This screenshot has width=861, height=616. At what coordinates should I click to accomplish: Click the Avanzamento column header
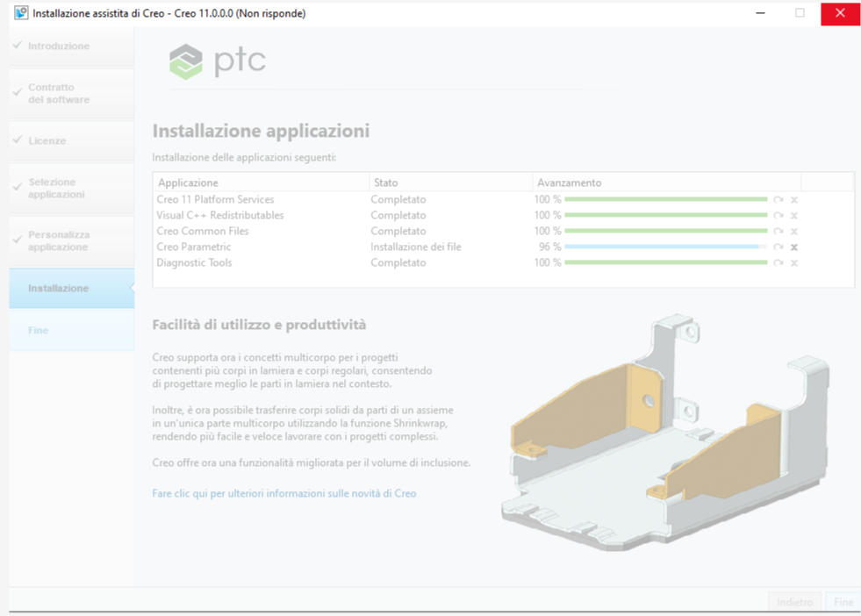point(667,183)
